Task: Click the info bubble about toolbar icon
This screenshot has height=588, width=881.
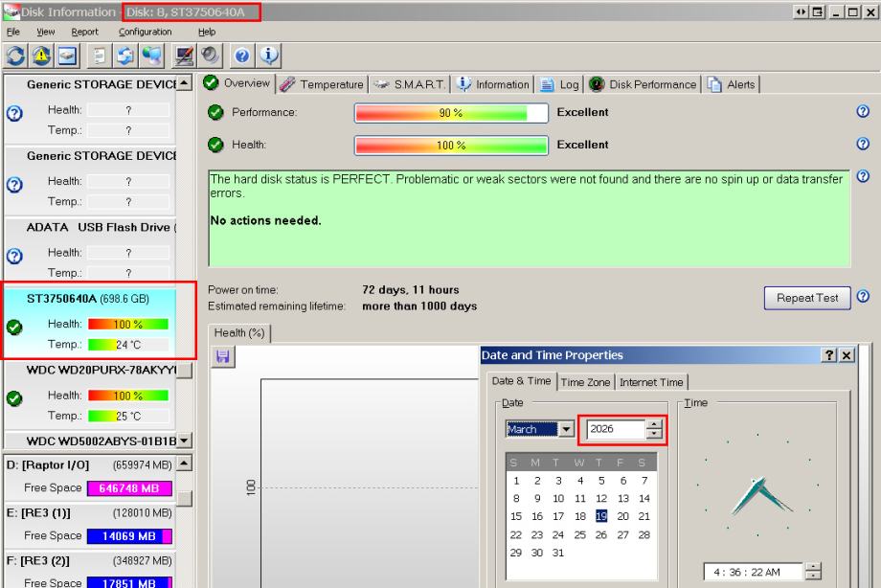Action: (268, 56)
